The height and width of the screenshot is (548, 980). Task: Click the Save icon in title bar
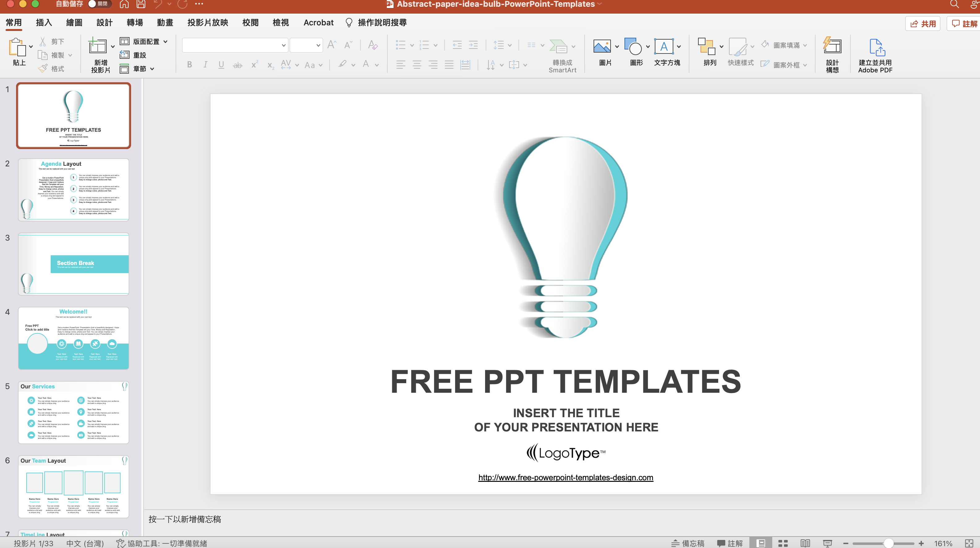[141, 4]
